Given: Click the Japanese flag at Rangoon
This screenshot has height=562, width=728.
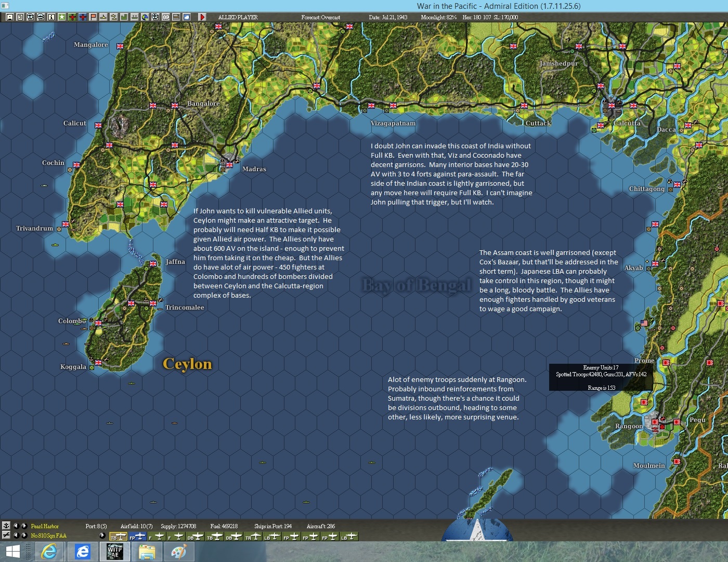Looking at the screenshot, I should [655, 422].
